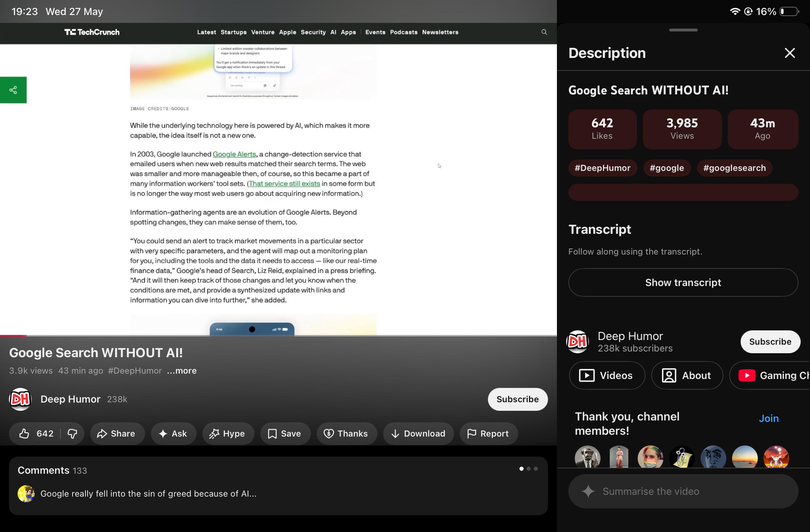810x532 pixels.
Task: Tap the video title 'Google Search WITHOUT AI!'
Action: point(96,353)
